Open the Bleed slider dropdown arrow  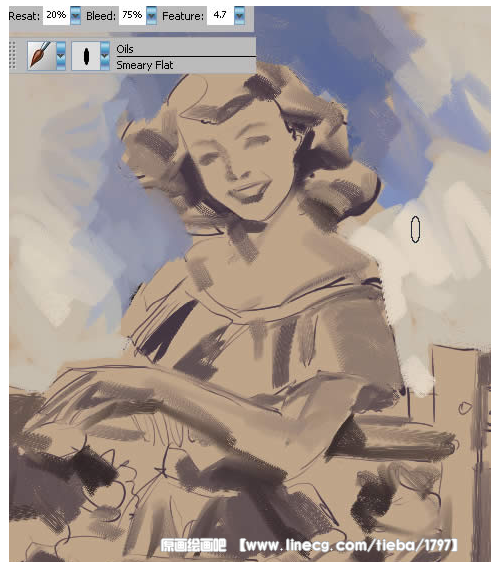152,15
